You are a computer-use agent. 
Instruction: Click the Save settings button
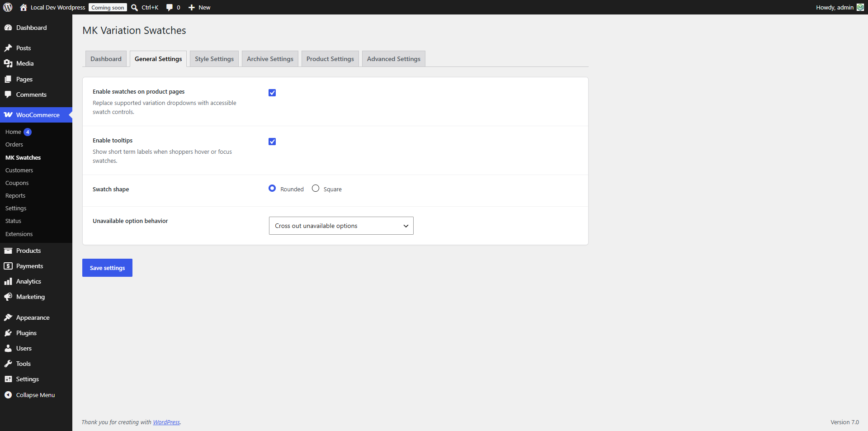107,268
